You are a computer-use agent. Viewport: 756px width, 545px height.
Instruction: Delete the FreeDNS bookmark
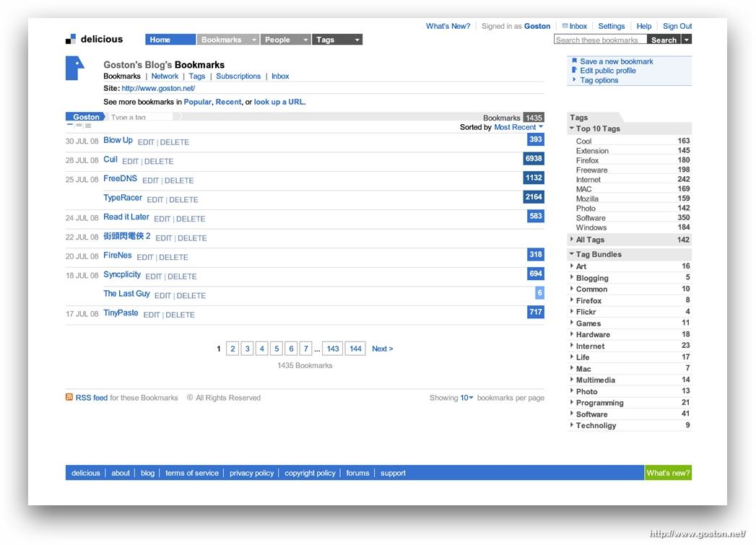(179, 180)
